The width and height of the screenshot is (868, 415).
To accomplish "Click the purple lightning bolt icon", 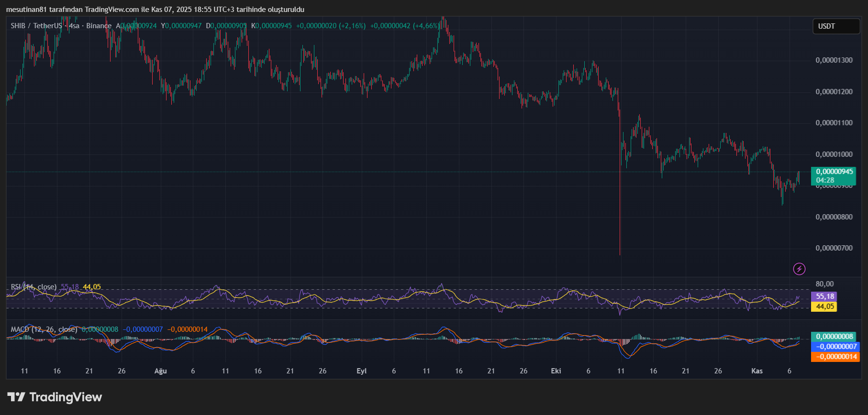I will (x=799, y=269).
